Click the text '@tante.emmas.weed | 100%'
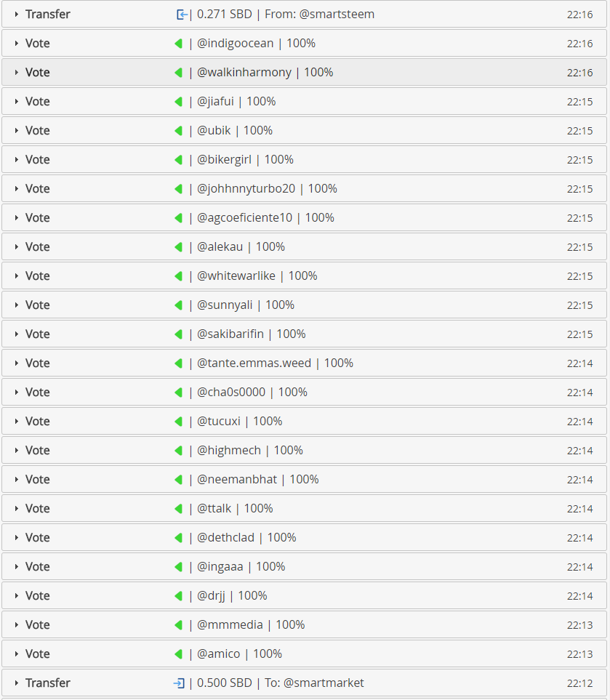Screen dimensions: 610x700 coord(275,363)
